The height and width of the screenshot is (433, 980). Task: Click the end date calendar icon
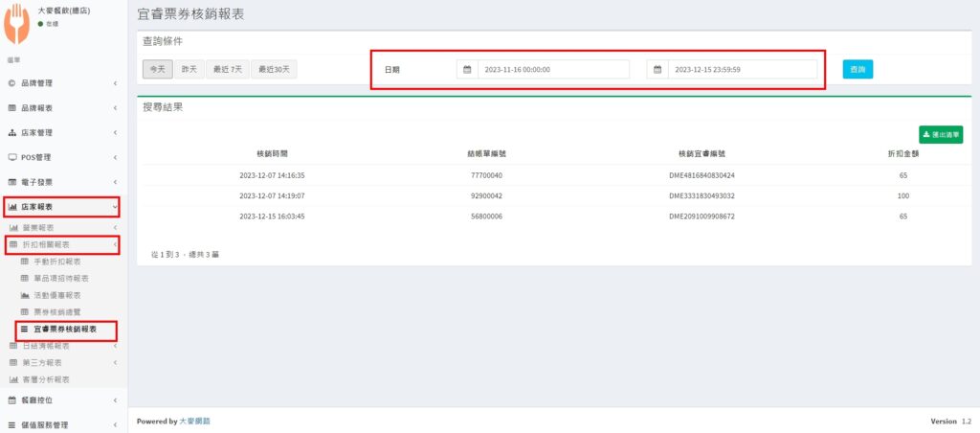[657, 70]
